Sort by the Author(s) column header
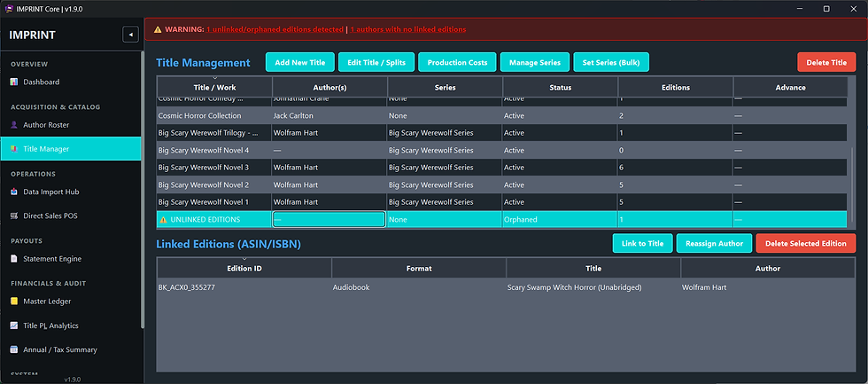The image size is (868, 384). coord(329,88)
